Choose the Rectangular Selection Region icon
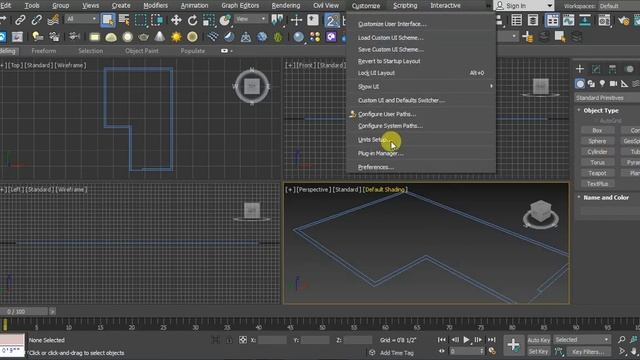This screenshot has width=640, height=360. coord(141,20)
